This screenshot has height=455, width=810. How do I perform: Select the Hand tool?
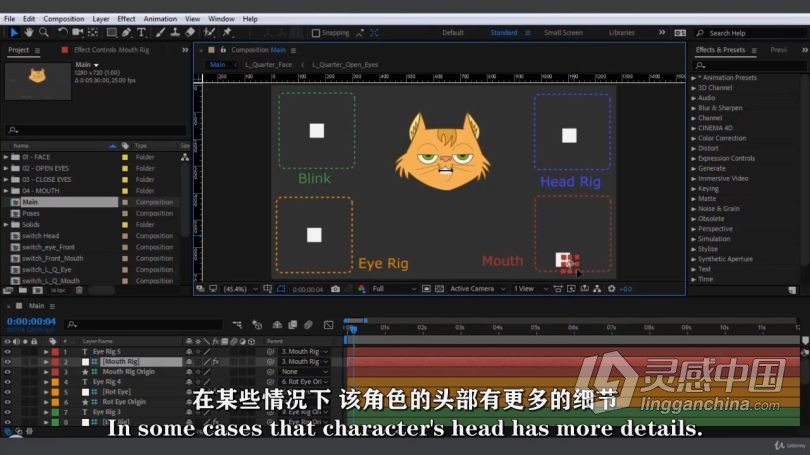29,33
